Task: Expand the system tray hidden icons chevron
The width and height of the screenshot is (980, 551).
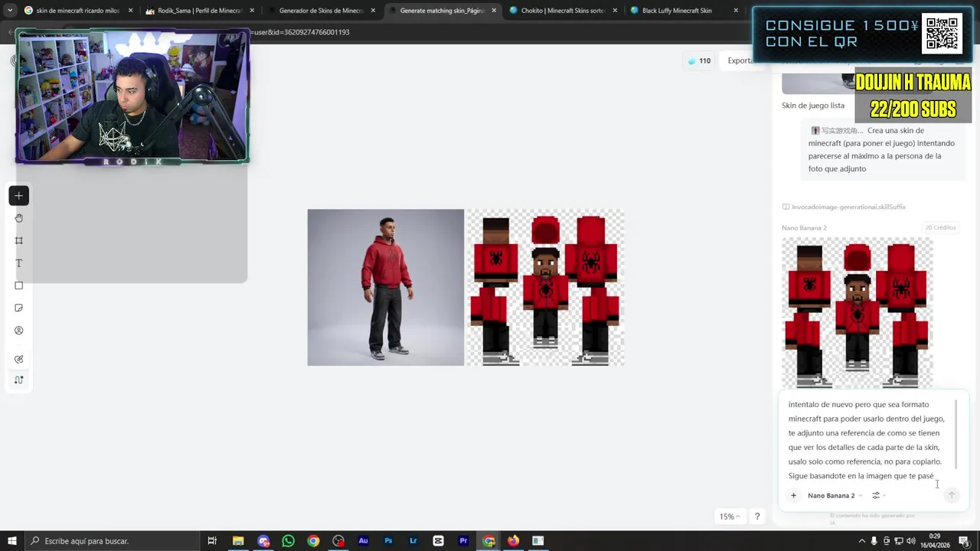Action: [x=862, y=541]
